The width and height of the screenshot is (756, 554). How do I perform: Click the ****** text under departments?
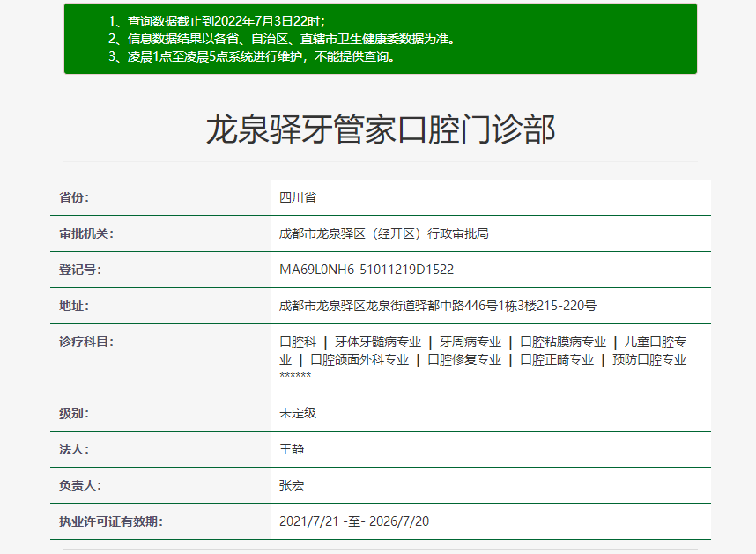pyautogui.click(x=295, y=375)
